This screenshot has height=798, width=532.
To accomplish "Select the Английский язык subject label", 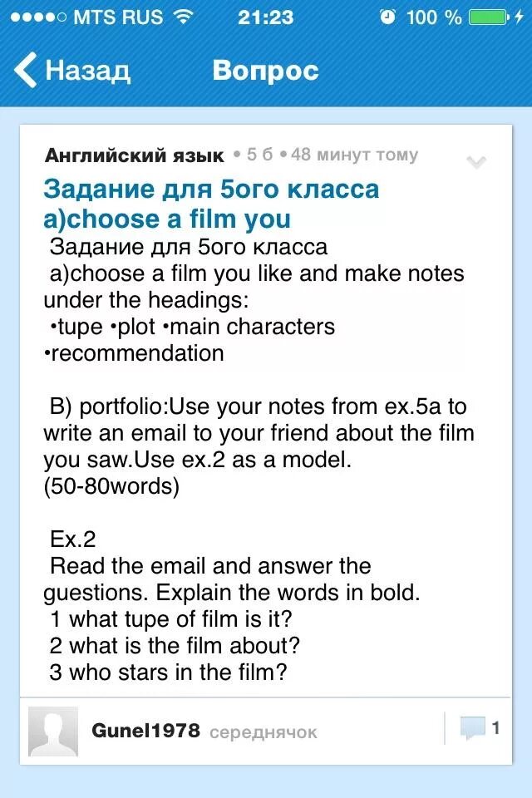I will tap(135, 155).
